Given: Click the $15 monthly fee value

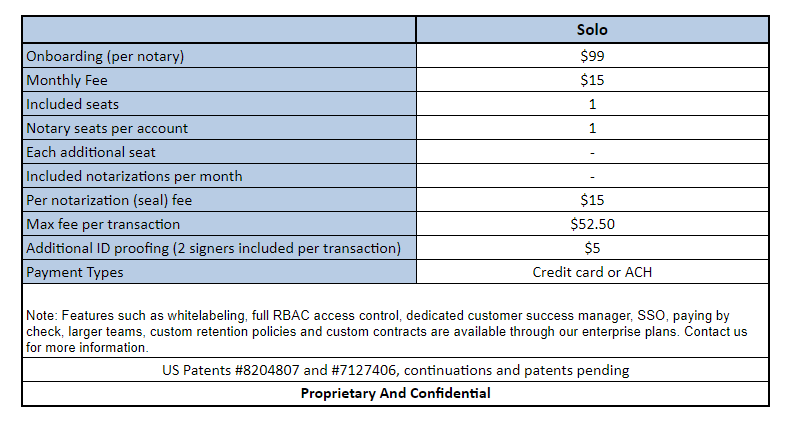Looking at the screenshot, I should pyautogui.click(x=592, y=80).
